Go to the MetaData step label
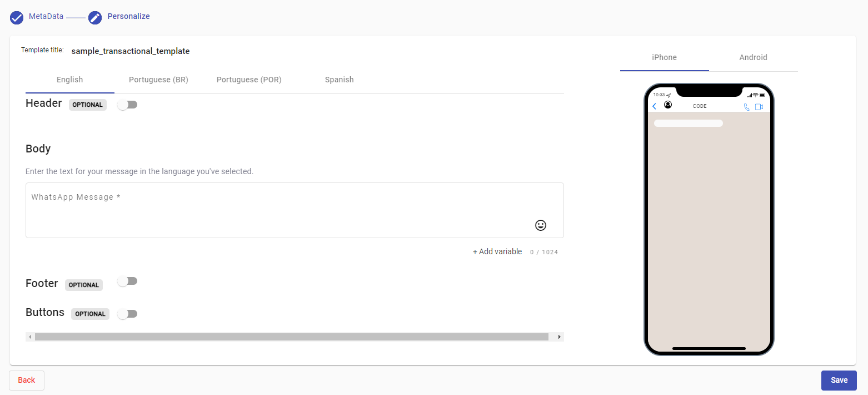Viewport: 868px width, 395px height. point(46,16)
